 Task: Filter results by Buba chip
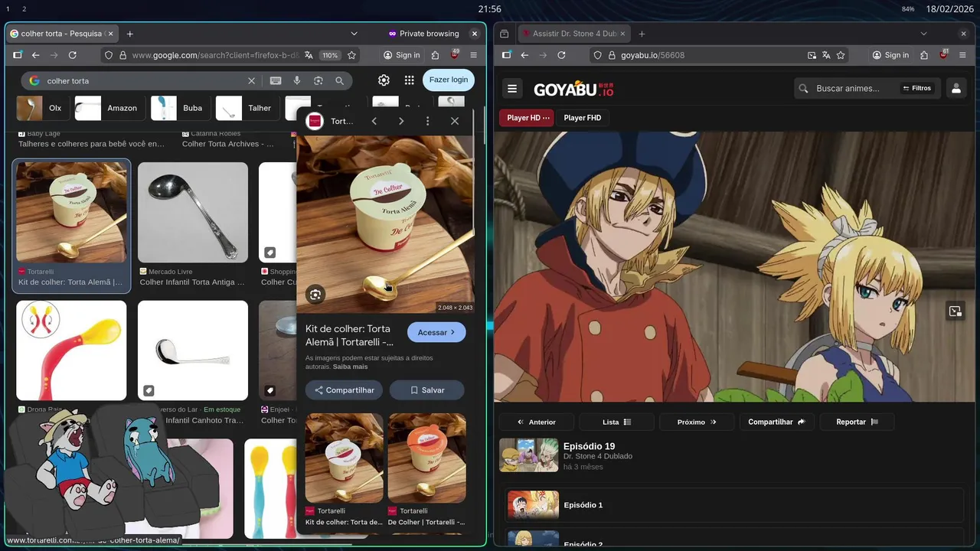coord(180,108)
